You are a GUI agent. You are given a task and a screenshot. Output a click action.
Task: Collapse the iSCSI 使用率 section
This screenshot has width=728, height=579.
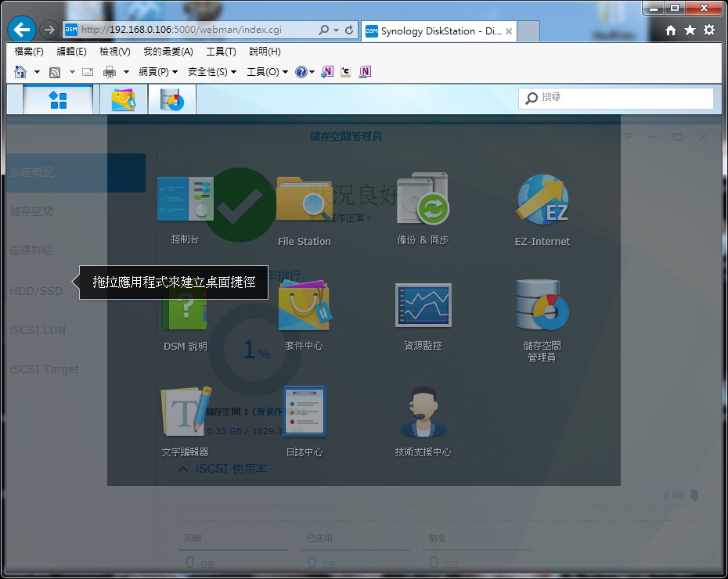(183, 469)
